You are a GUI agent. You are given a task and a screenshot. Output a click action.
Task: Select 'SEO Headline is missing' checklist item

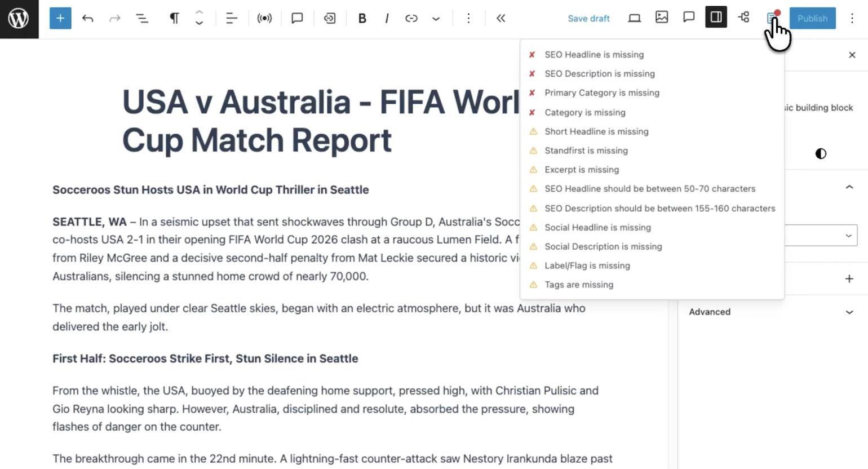tap(594, 55)
